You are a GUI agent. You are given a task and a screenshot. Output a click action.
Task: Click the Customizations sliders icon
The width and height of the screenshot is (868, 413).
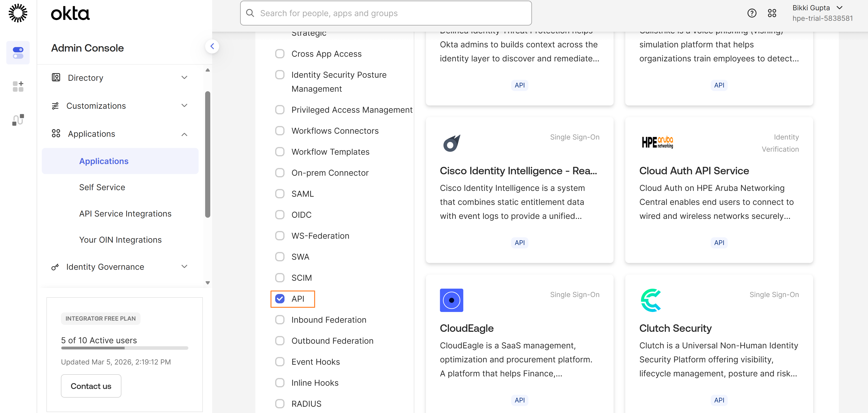(55, 106)
